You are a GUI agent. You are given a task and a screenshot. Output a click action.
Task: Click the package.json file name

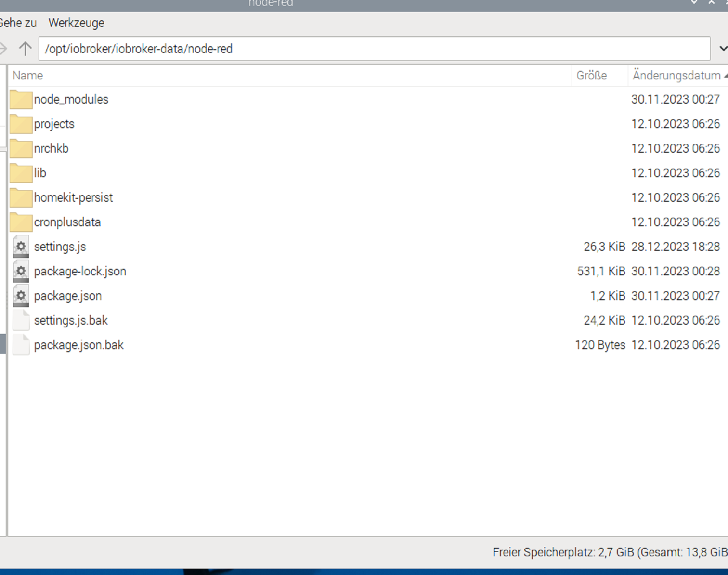[x=68, y=296]
